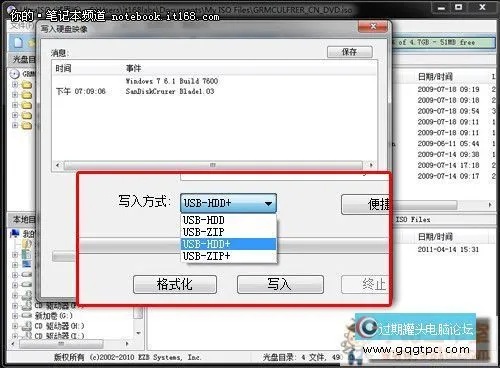The height and width of the screenshot is (368, 500).
Task: Select the GRM disc icon in disc tree
Action: 15,74
